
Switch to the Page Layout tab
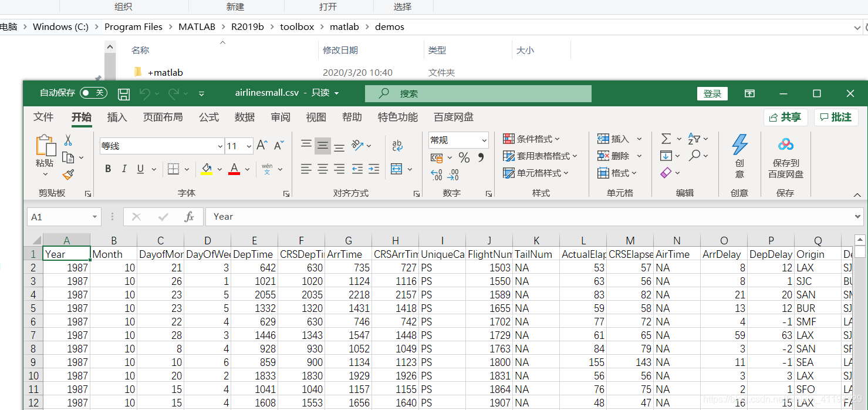[163, 117]
